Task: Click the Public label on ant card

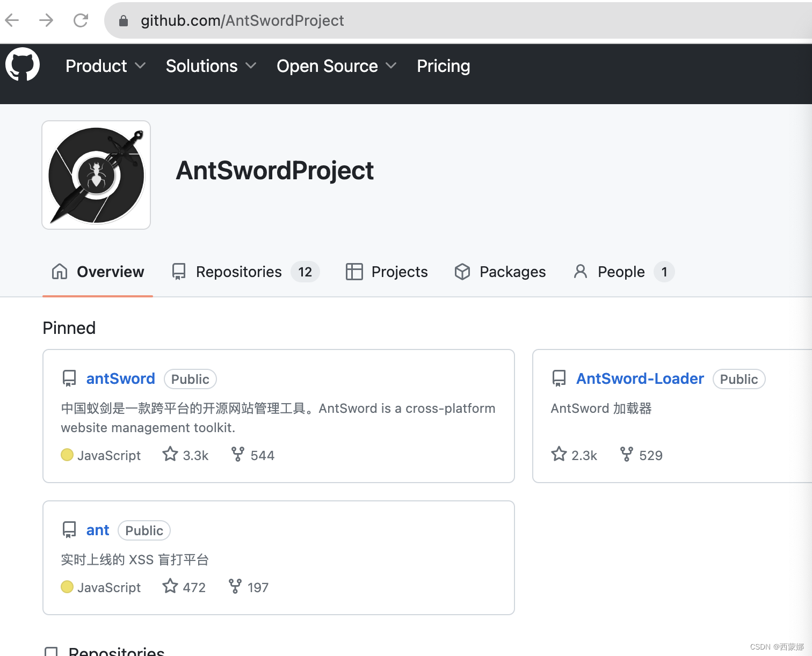Action: [144, 530]
